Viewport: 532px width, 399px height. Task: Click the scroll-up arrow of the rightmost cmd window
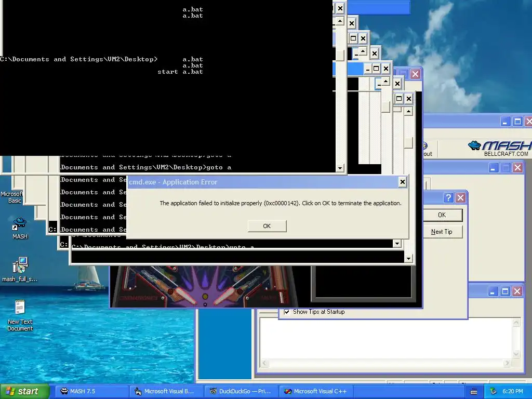[x=408, y=111]
